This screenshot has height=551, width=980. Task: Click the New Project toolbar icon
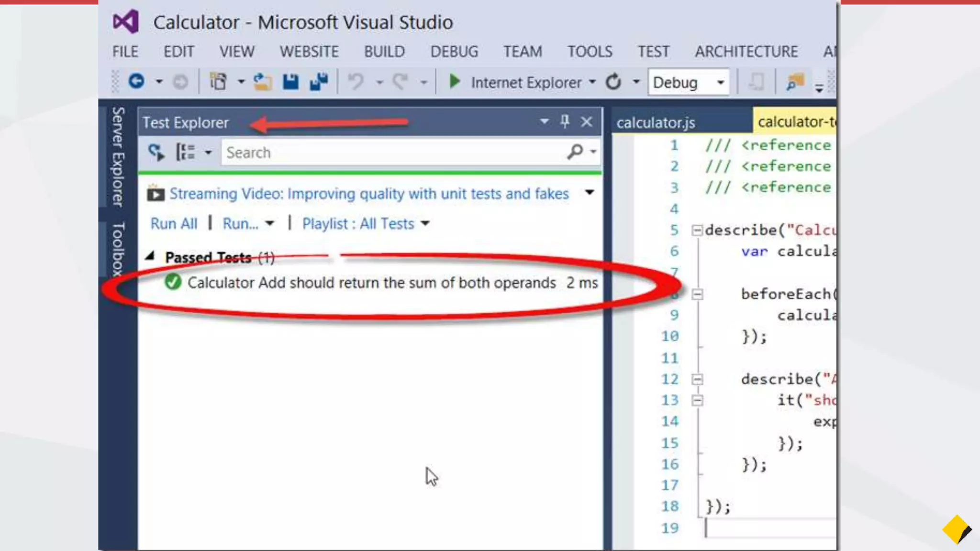(x=218, y=82)
